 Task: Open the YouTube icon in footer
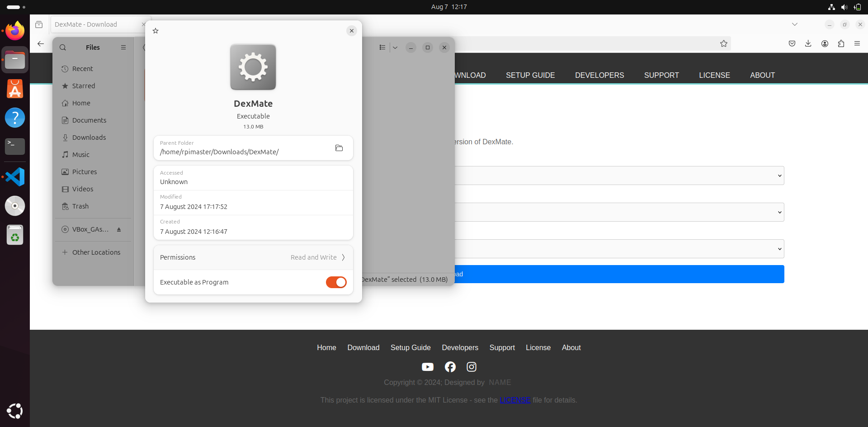(x=428, y=367)
